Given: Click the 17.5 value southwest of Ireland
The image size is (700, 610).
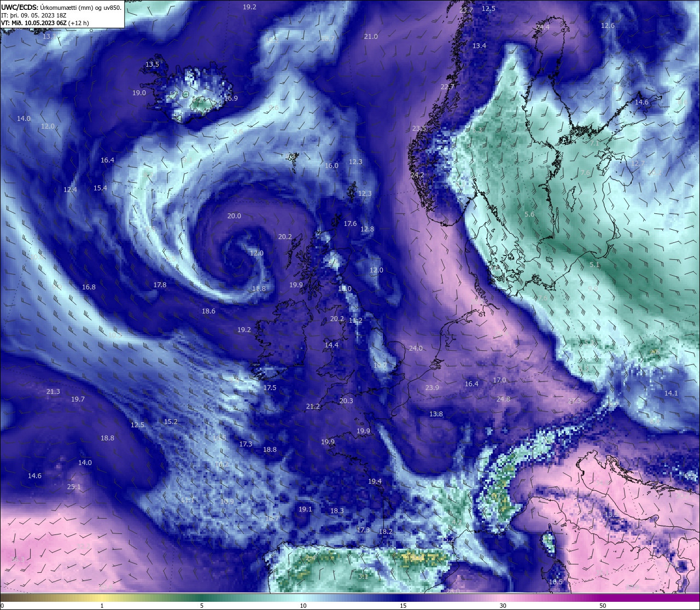Looking at the screenshot, I should (x=270, y=387).
